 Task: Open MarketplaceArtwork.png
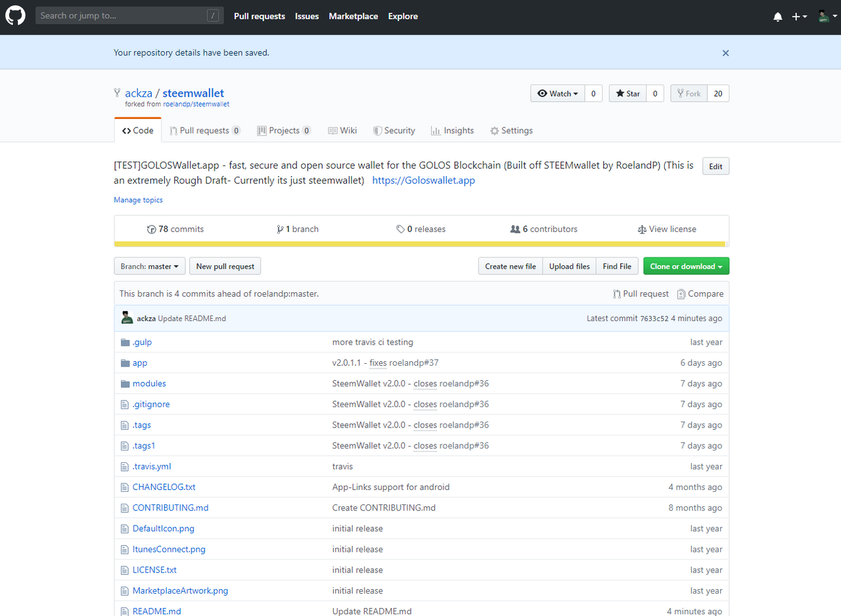pyautogui.click(x=180, y=590)
